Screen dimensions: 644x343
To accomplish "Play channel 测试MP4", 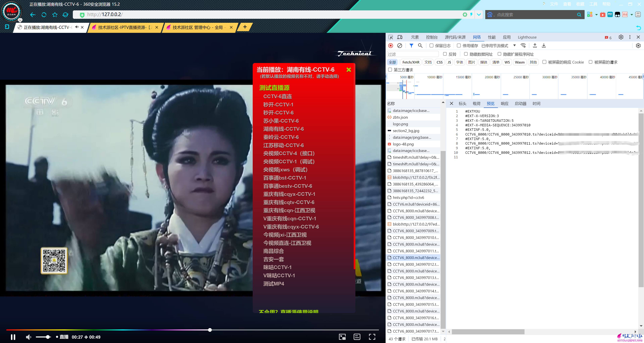I will (274, 284).
